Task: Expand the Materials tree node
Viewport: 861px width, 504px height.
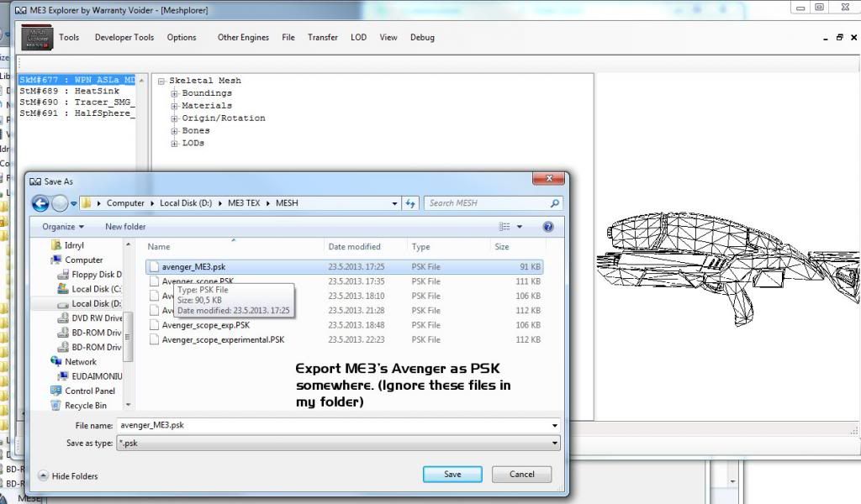Action: pos(174,106)
